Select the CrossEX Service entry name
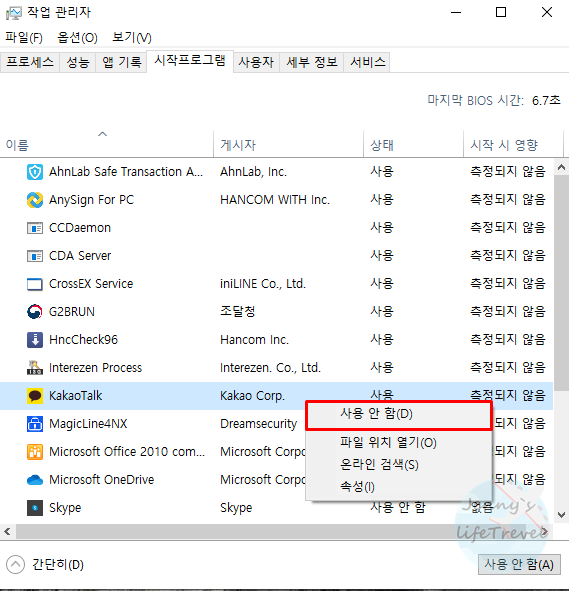This screenshot has width=569, height=591. (91, 284)
